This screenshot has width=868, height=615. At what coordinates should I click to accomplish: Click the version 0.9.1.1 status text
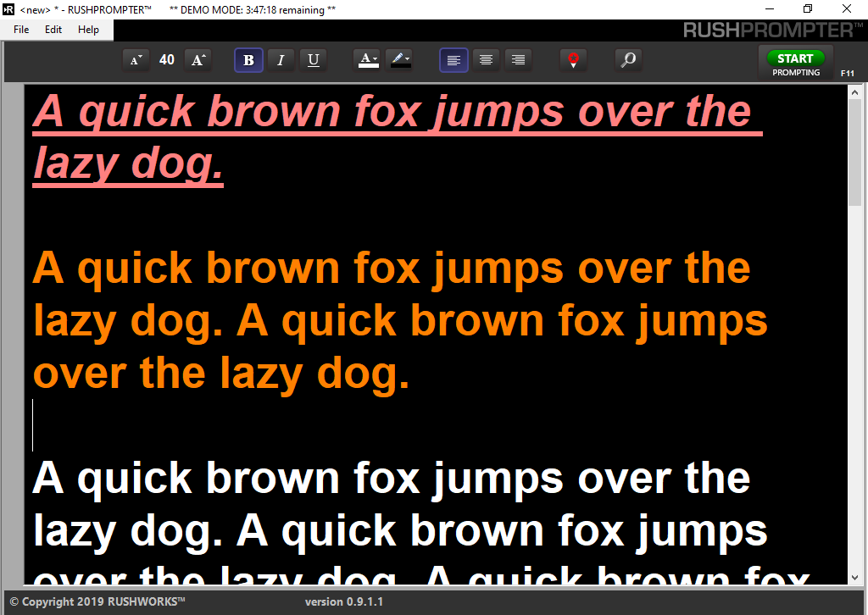[x=344, y=601]
